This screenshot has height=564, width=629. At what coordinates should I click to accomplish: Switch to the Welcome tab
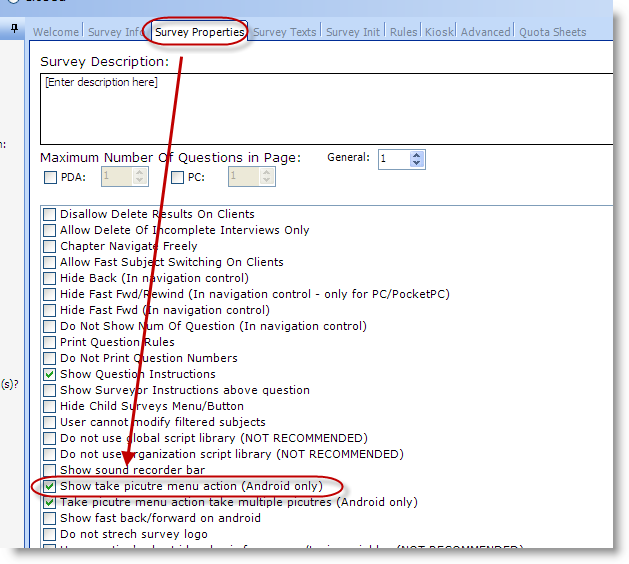pyautogui.click(x=56, y=32)
